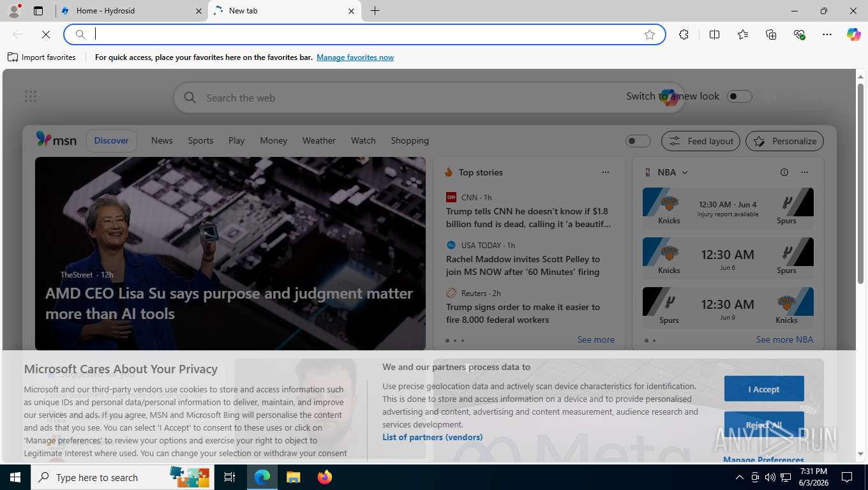Click Reject All cookie button
The height and width of the screenshot is (490, 868).
[764, 425]
